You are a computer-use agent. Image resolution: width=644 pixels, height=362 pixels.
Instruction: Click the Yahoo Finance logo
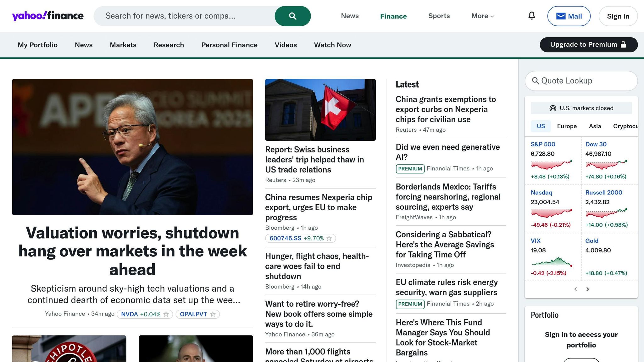47,16
